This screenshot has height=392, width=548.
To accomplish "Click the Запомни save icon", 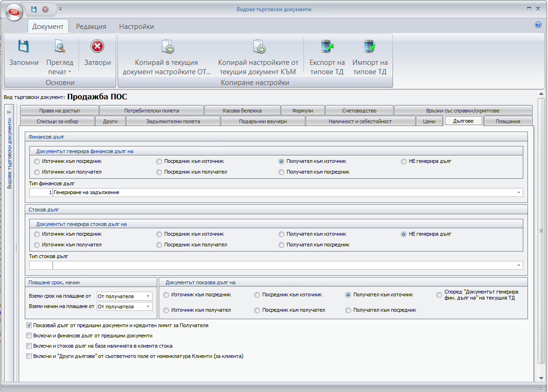I will tap(24, 46).
